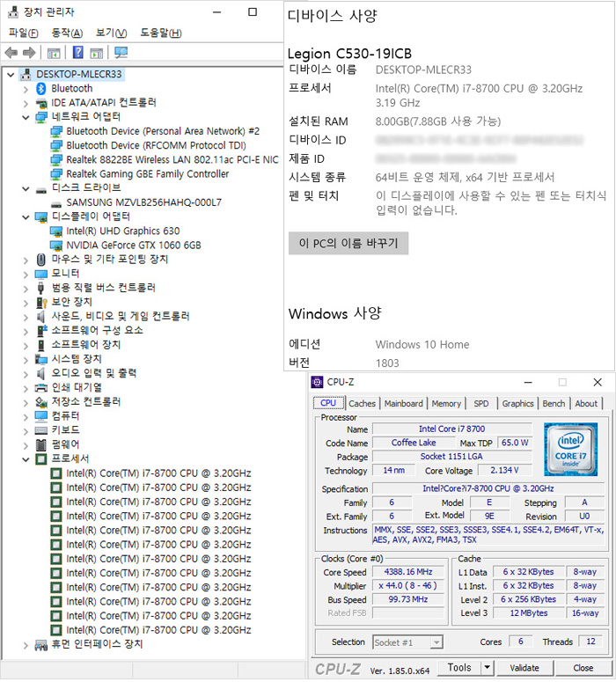Switch to the Mainboard tab in CPU-Z
Screen dimensions: 616x682
(x=403, y=404)
